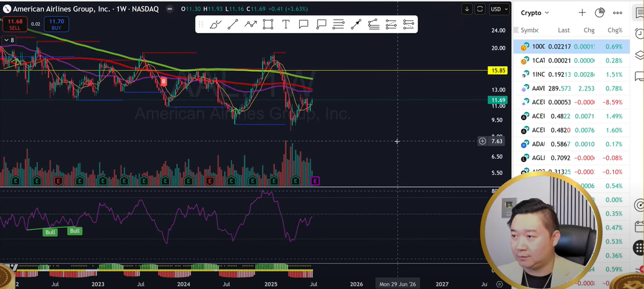Open the watchlist pie chart icon
This screenshot has width=644, height=289.
pyautogui.click(x=600, y=12)
